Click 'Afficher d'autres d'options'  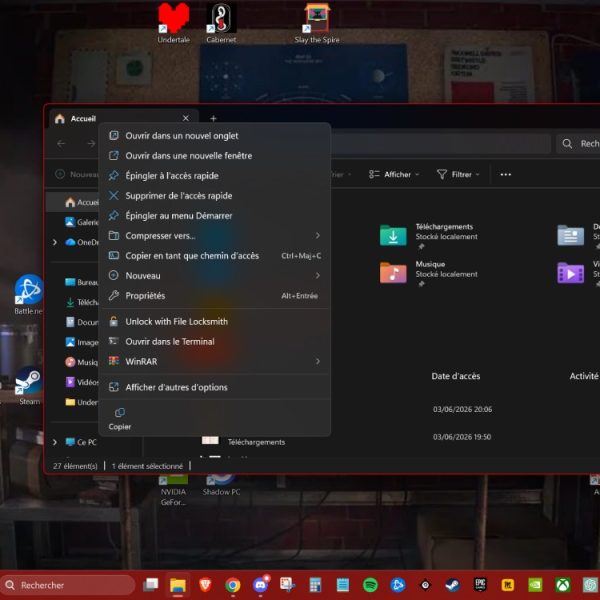[214, 387]
